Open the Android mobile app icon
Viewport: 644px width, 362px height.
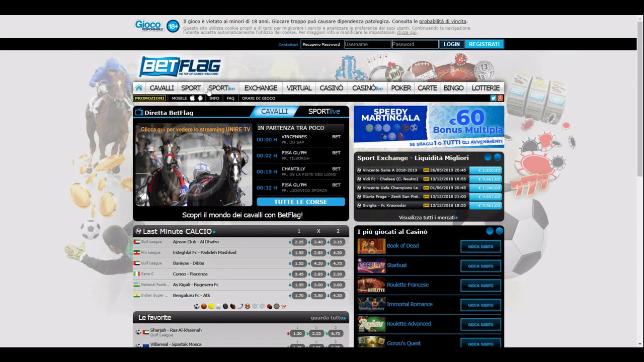(200, 99)
